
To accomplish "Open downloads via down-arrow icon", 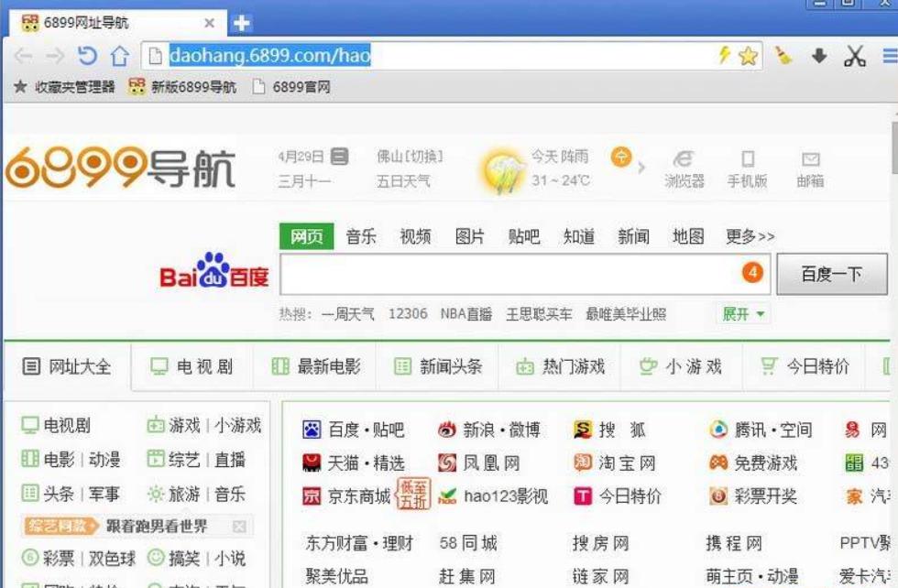I will click(x=819, y=56).
